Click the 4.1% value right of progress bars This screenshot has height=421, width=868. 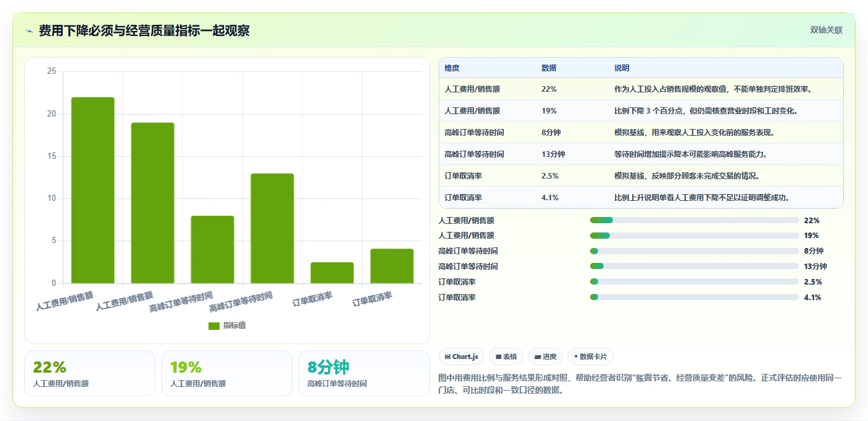point(813,298)
